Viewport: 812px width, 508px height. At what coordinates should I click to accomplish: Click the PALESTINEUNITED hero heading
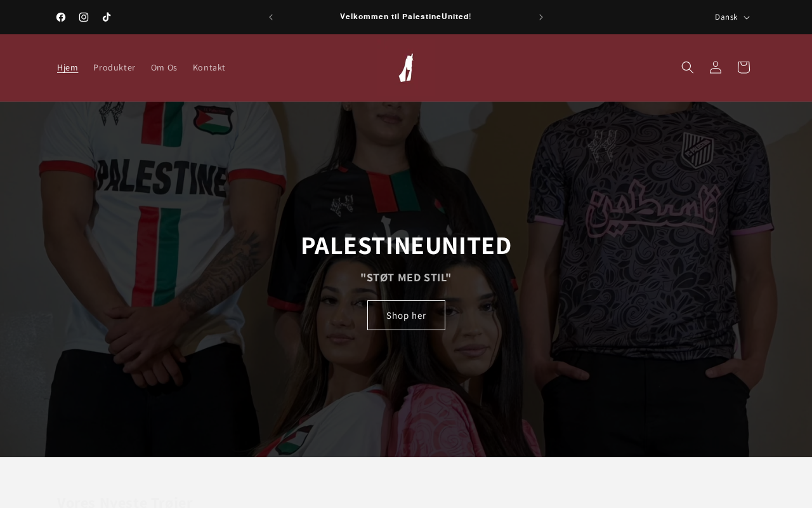coord(406,245)
